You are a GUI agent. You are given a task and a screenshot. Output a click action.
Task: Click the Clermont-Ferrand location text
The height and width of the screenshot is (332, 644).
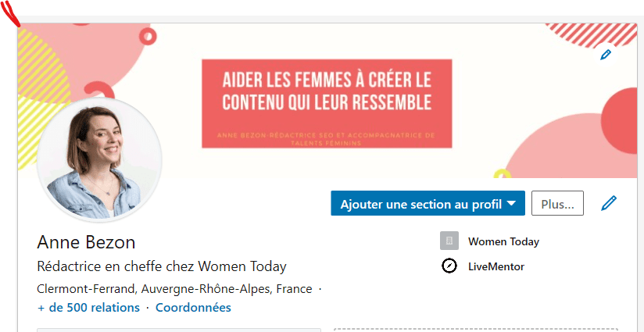[174, 288]
